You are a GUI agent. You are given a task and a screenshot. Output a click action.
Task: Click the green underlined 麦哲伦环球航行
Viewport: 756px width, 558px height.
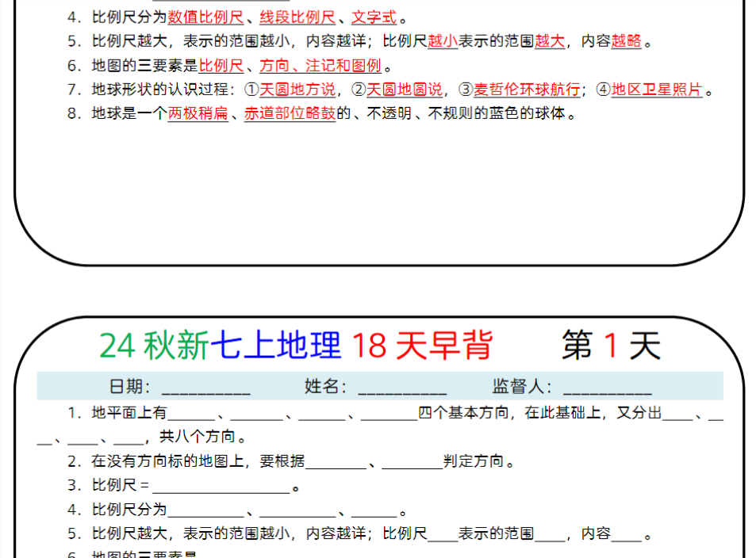coord(520,90)
